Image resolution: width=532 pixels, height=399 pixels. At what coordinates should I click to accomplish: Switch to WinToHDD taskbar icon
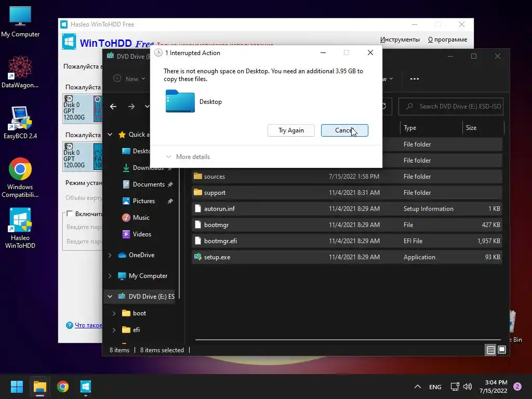click(x=86, y=387)
